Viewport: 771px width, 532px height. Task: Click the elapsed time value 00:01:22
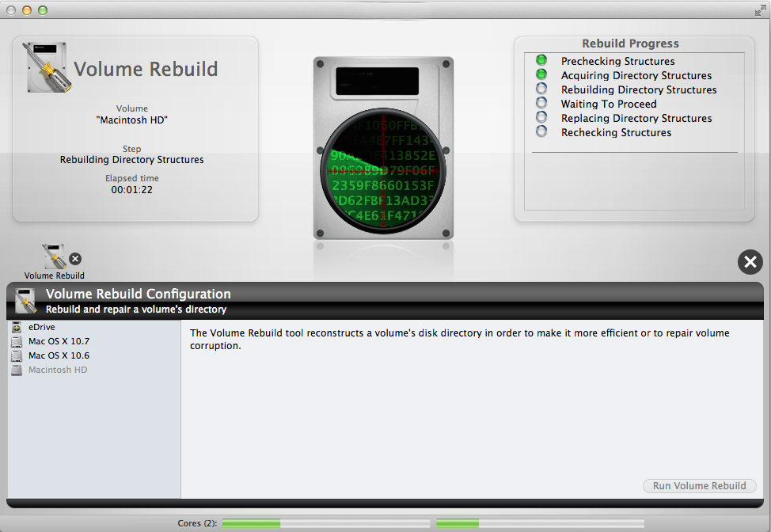(x=131, y=190)
